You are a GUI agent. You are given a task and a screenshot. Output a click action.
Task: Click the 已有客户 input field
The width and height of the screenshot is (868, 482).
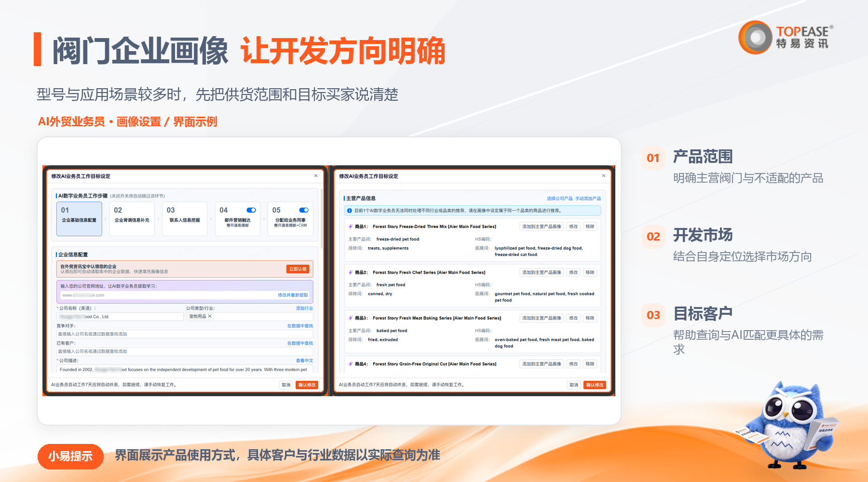click(185, 351)
